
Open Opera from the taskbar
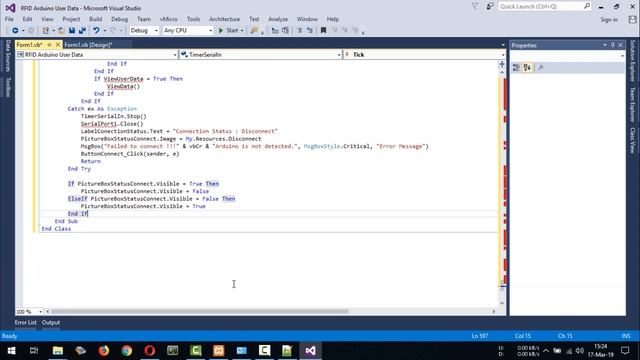pyautogui.click(x=150, y=351)
